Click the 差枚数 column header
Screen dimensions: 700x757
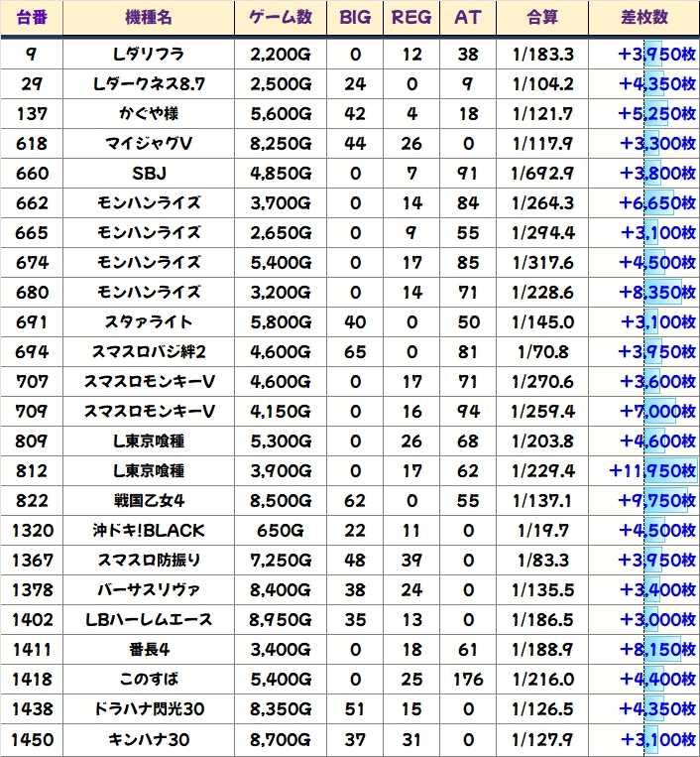[x=644, y=18]
